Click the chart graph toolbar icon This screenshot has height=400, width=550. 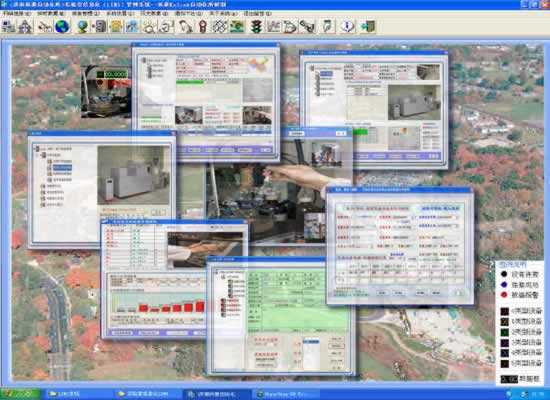(x=274, y=26)
